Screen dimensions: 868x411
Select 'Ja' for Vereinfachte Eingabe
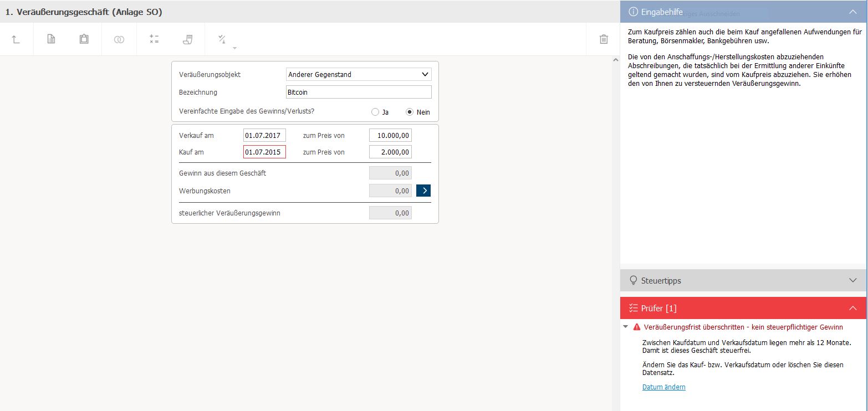(375, 112)
